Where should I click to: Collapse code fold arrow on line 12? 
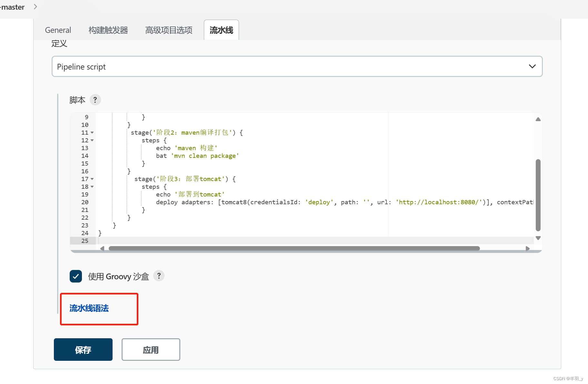[92, 140]
